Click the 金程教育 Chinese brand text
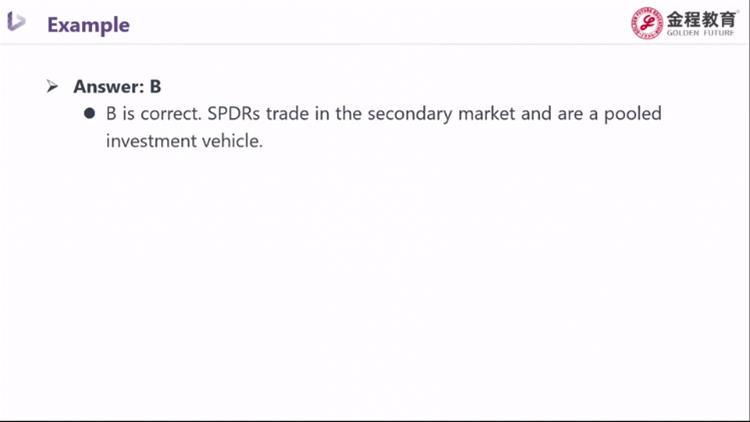The height and width of the screenshot is (422, 750). point(701,20)
